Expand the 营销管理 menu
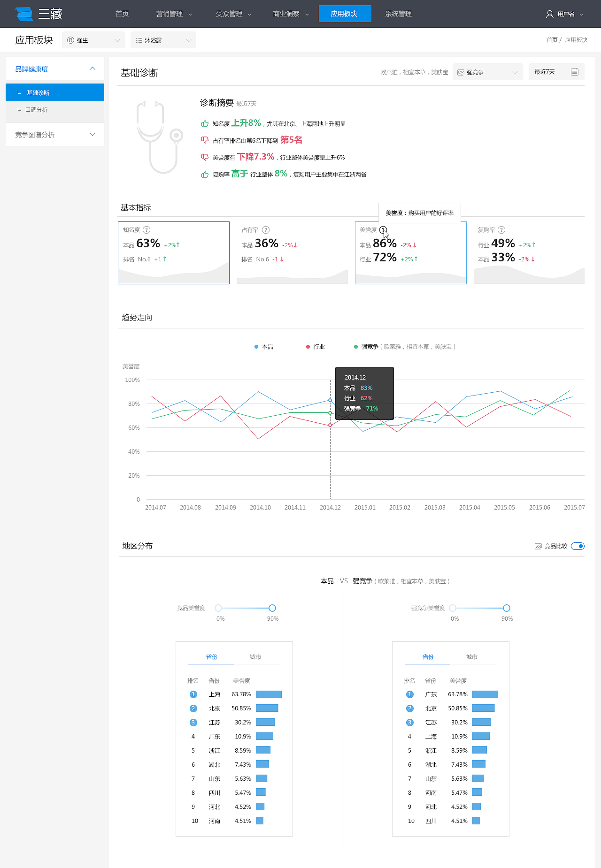 [x=174, y=14]
